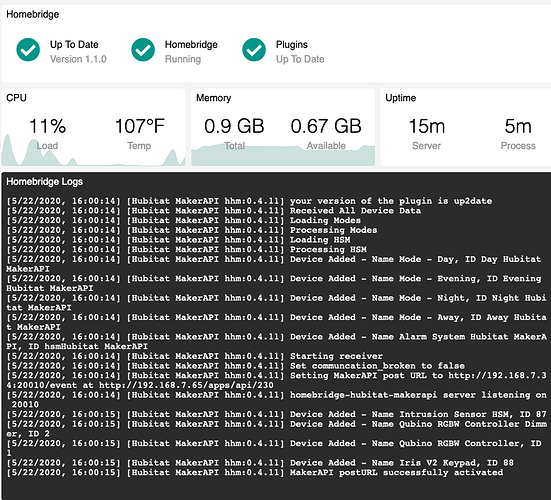This screenshot has width=551, height=500.
Task: Click the Plugins Up To Date label
Action: click(x=300, y=59)
